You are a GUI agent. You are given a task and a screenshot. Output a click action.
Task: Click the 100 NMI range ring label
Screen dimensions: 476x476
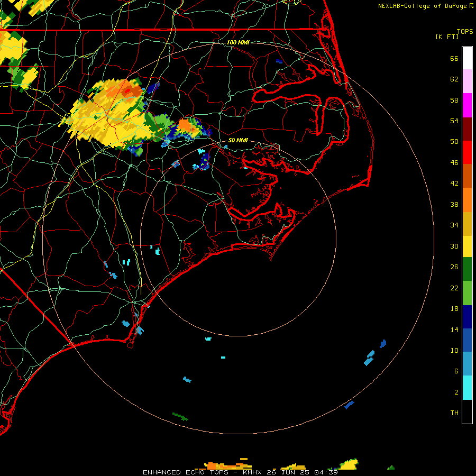tap(238, 42)
